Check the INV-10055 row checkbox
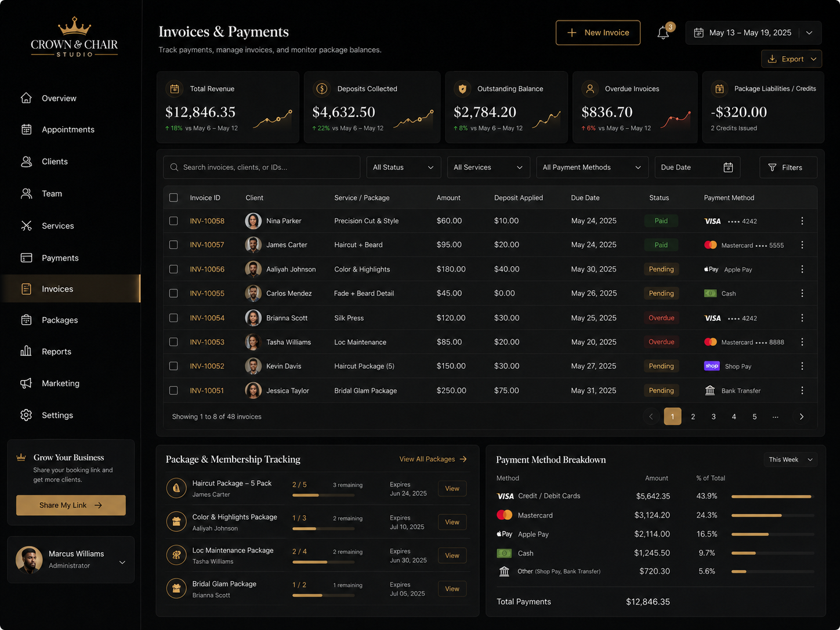This screenshot has width=840, height=630. pos(173,294)
